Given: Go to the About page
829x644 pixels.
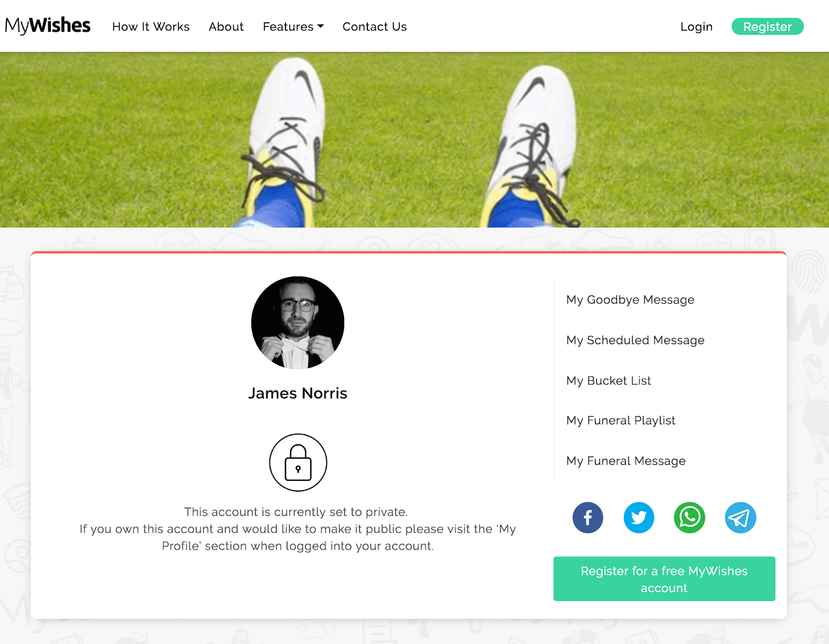Looking at the screenshot, I should click(226, 26).
